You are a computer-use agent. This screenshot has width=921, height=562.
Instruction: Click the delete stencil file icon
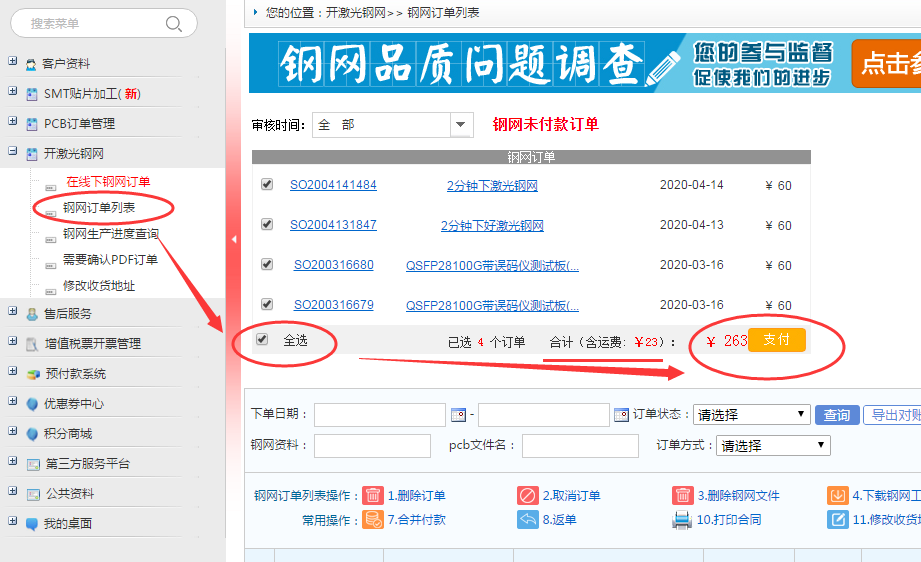(x=682, y=495)
